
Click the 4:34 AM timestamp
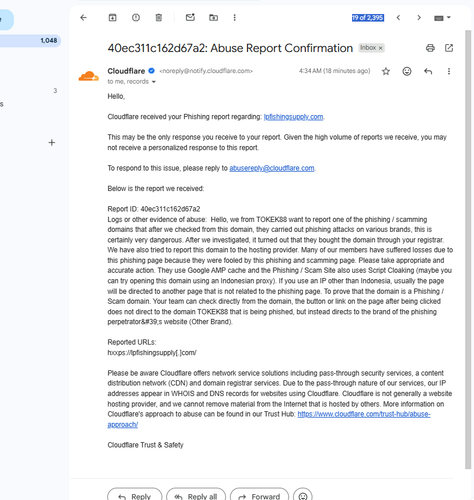[334, 71]
